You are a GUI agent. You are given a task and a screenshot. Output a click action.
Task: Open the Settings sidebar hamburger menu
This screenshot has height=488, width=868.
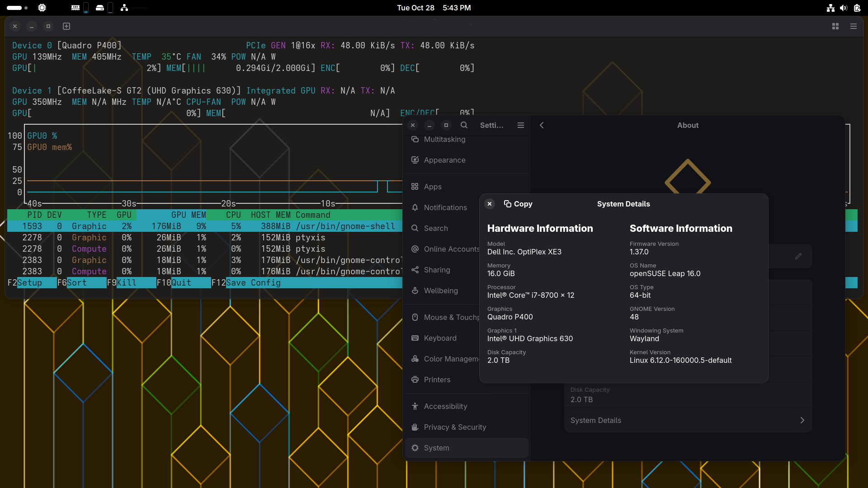tap(520, 125)
